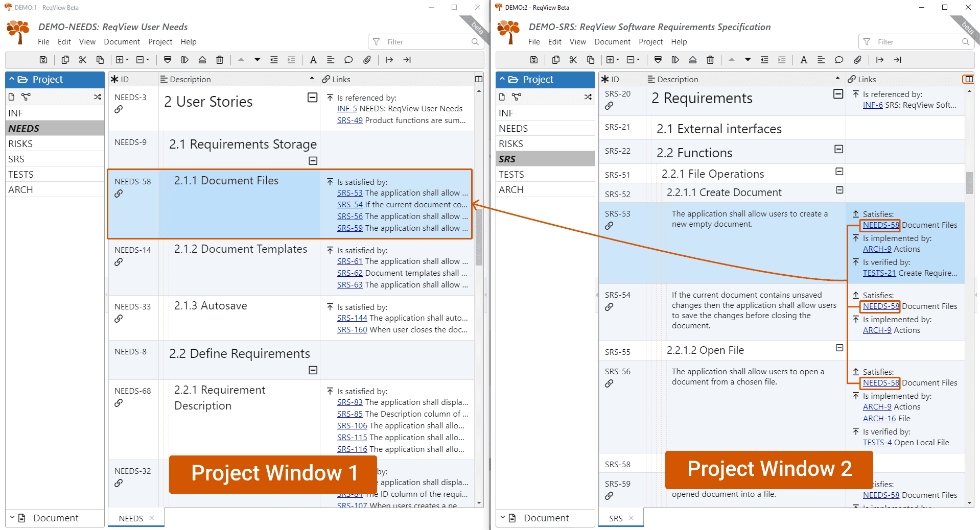Click the trash Delete icon in NEEDS window

[220, 60]
